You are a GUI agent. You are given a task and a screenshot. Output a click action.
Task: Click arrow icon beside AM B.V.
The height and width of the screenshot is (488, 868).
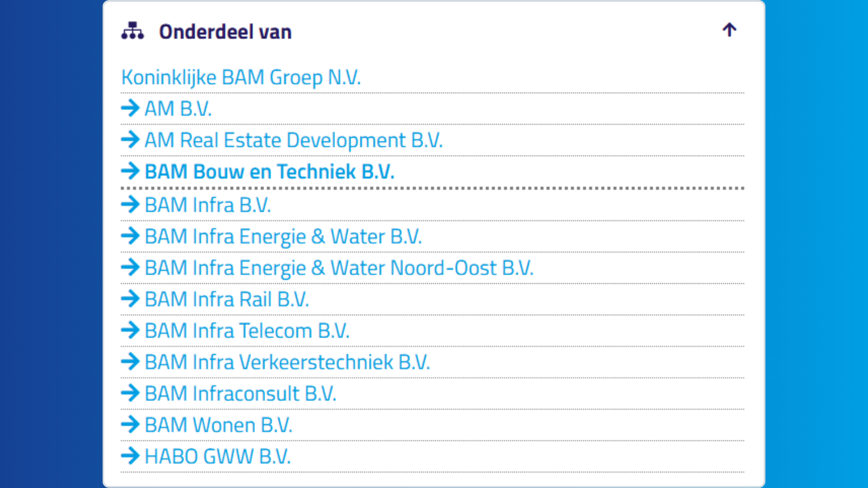pyautogui.click(x=130, y=108)
